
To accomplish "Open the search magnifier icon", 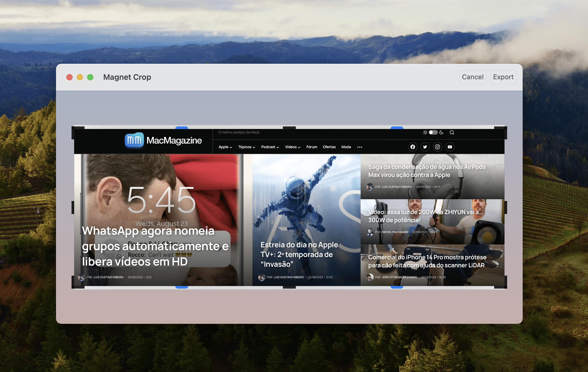I will pyautogui.click(x=452, y=132).
